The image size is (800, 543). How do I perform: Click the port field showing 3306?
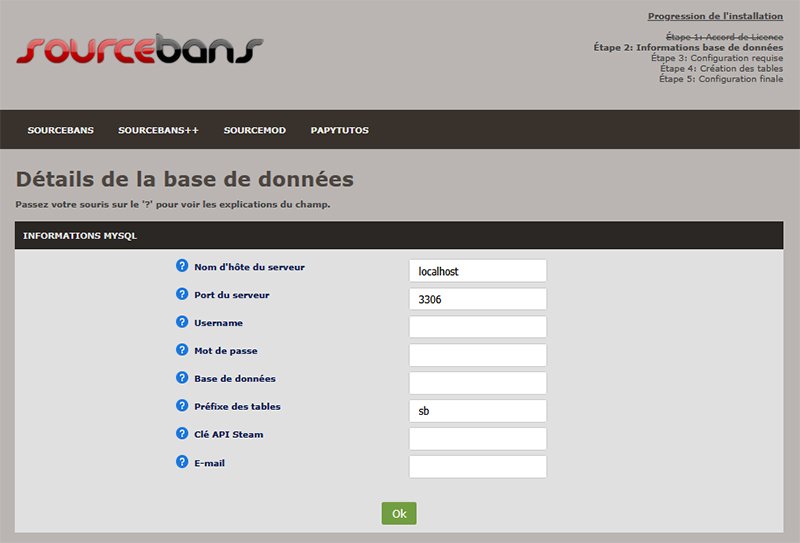477,299
